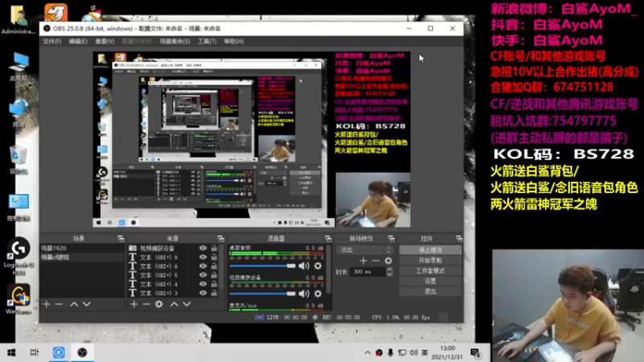Open the 视频捕获设备 mixer settings gear

[x=318, y=294]
